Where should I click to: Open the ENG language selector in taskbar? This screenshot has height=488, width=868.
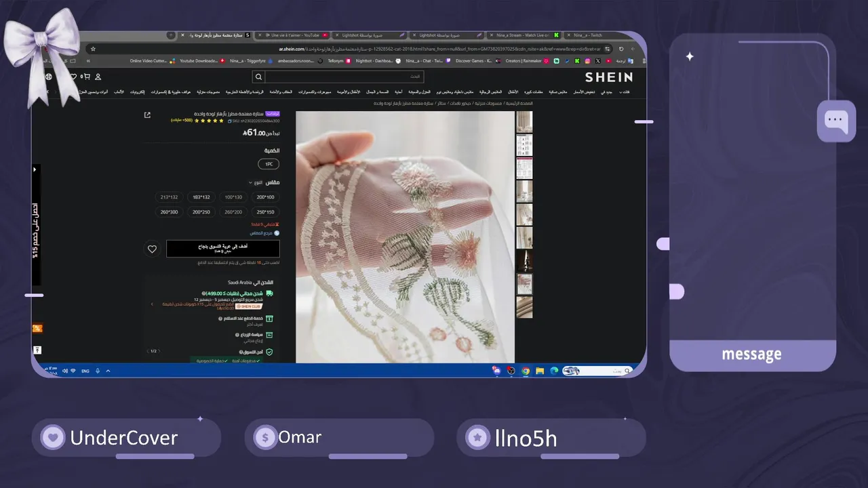(x=85, y=371)
